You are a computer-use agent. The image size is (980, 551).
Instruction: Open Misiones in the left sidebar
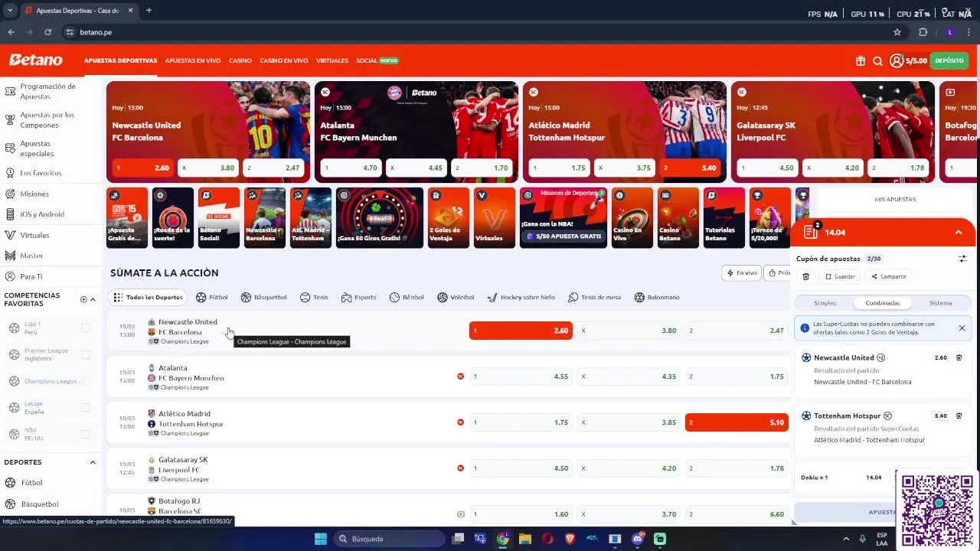pos(34,194)
